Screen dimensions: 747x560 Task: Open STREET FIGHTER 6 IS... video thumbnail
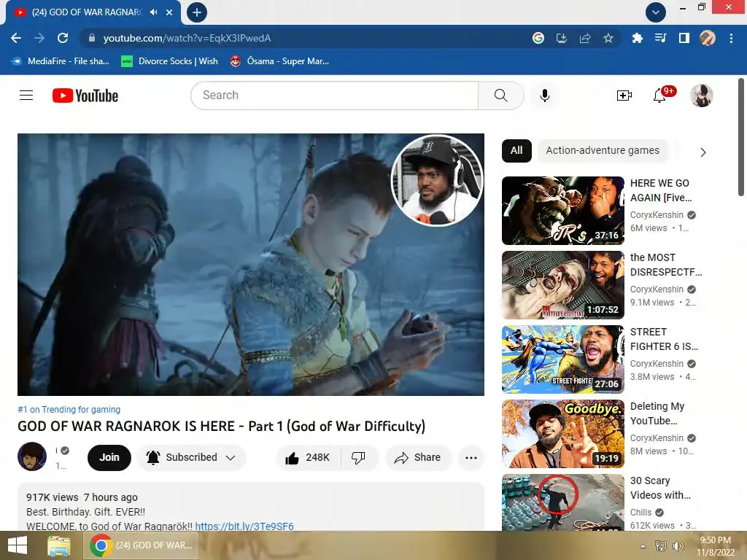(562, 359)
